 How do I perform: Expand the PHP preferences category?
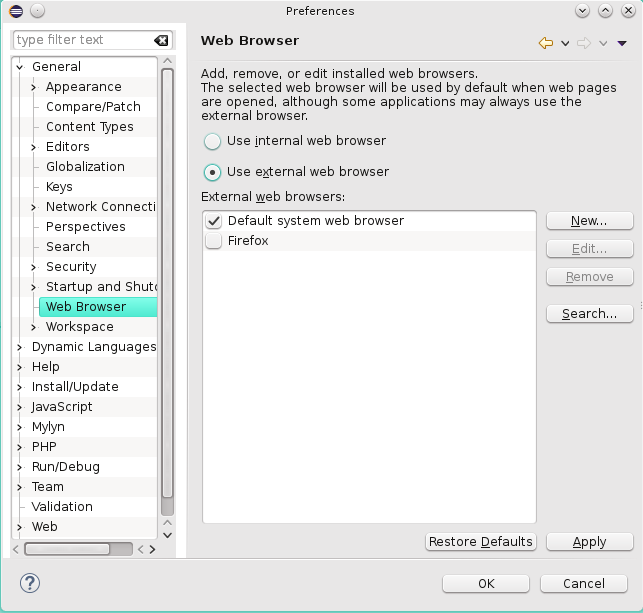(20, 447)
